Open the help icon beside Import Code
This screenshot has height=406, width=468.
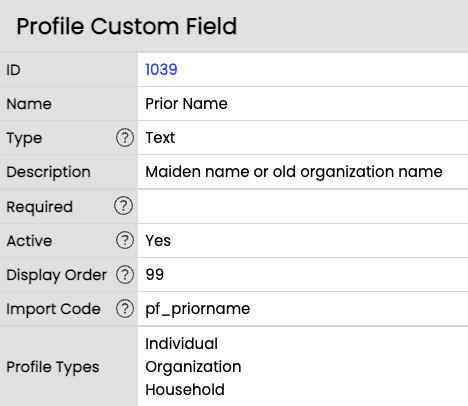click(x=125, y=309)
